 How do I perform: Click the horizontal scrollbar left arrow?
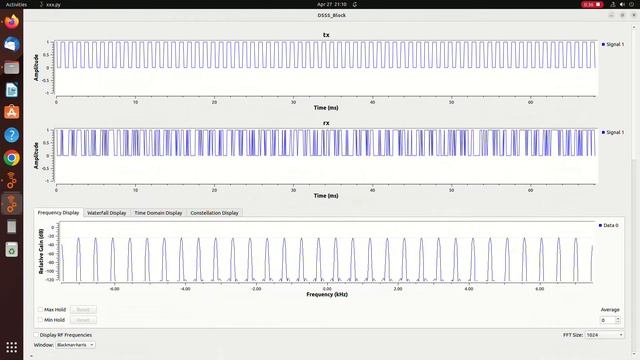click(32, 356)
